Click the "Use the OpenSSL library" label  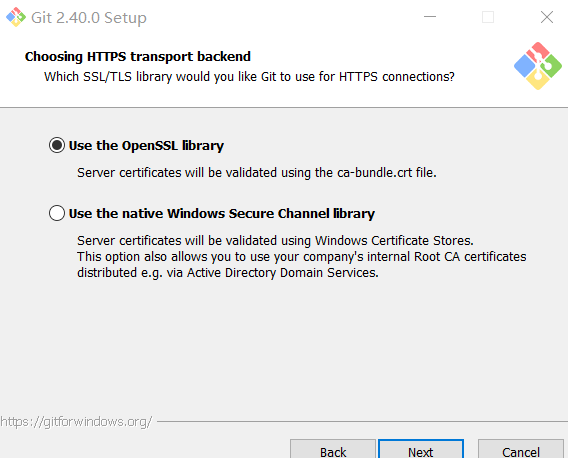[x=146, y=146]
